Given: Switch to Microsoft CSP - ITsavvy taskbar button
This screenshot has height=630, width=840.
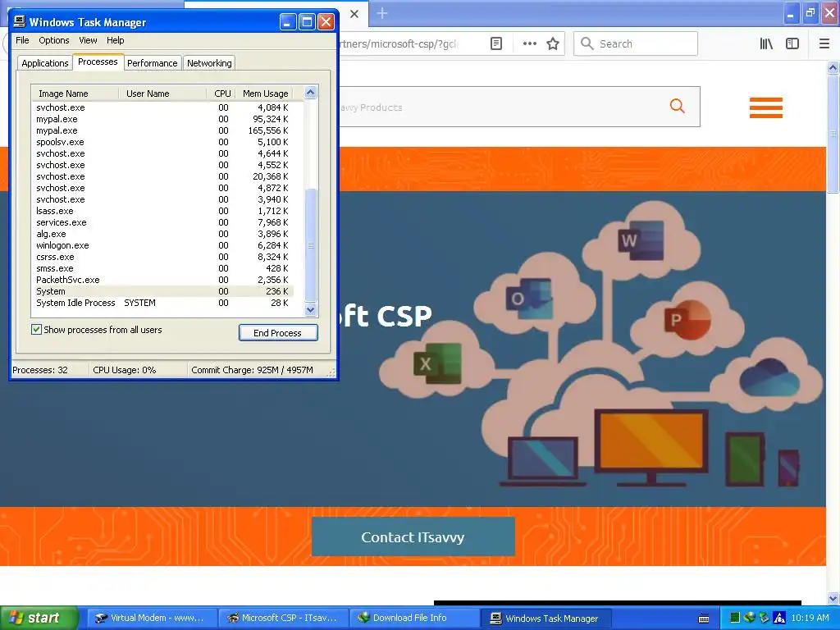Looking at the screenshot, I should 283,618.
